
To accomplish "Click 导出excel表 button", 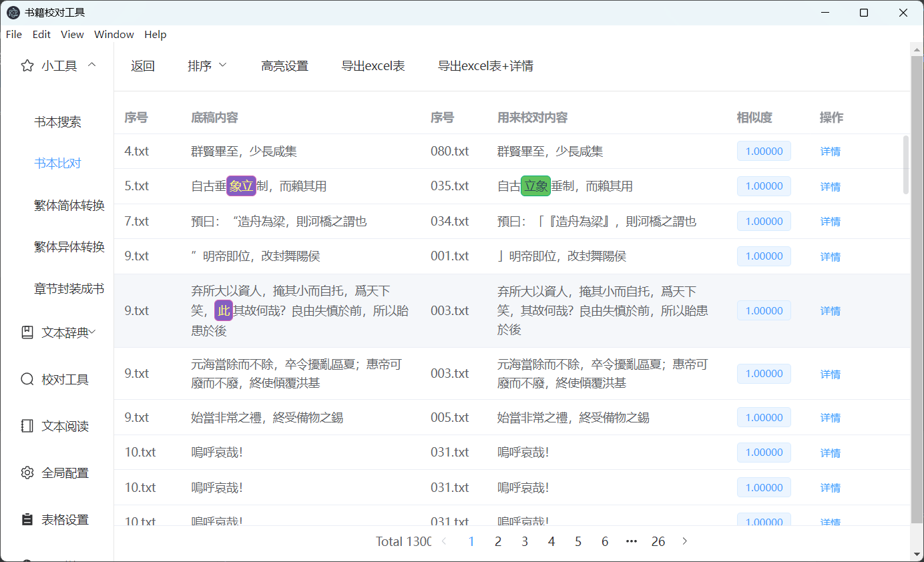I will coord(373,65).
